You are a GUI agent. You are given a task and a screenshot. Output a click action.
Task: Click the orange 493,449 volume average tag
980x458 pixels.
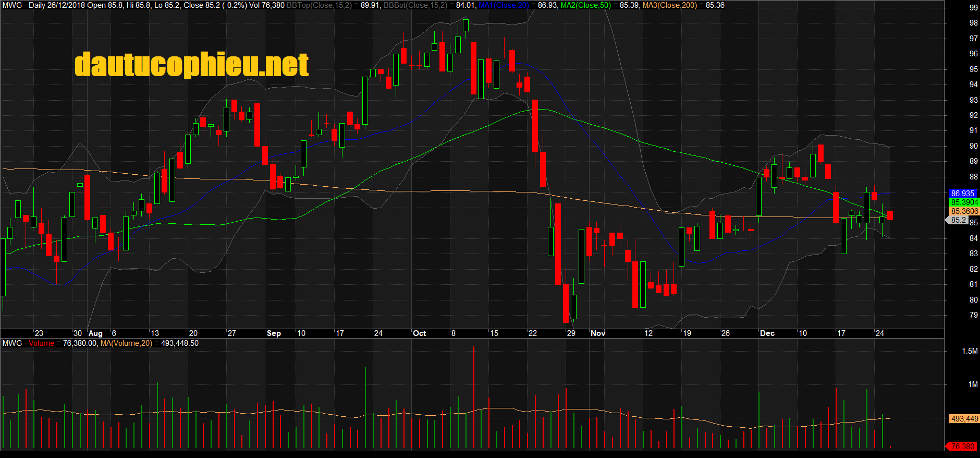pyautogui.click(x=964, y=419)
